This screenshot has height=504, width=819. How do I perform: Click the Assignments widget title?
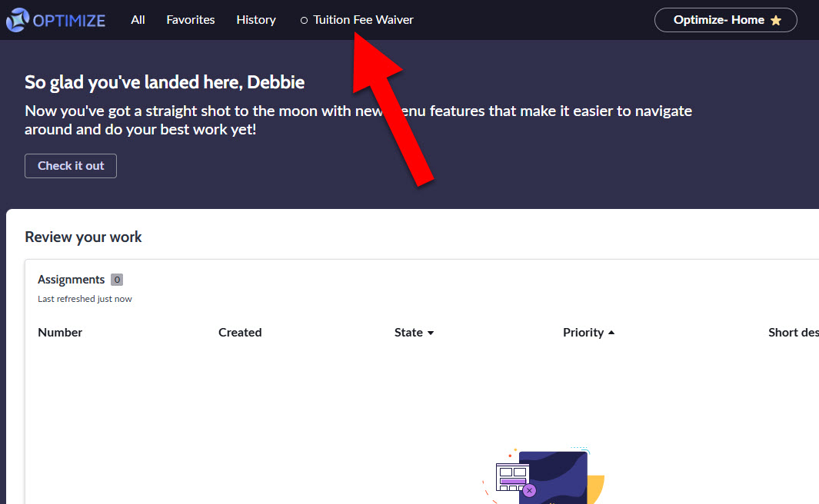71,280
